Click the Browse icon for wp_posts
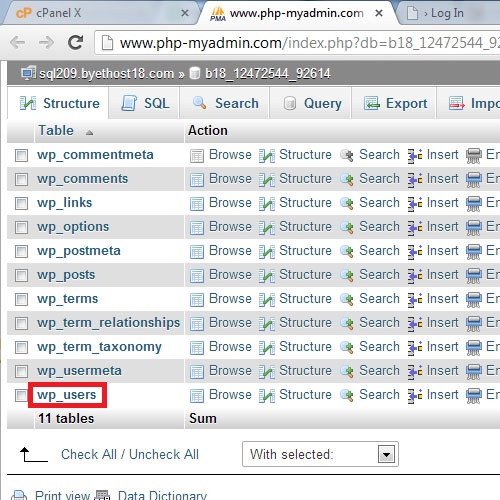 [197, 275]
